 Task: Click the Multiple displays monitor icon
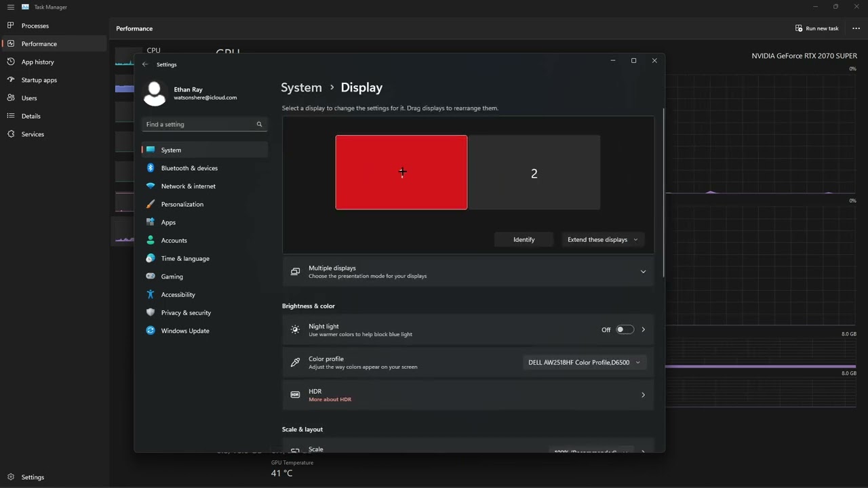(x=295, y=272)
